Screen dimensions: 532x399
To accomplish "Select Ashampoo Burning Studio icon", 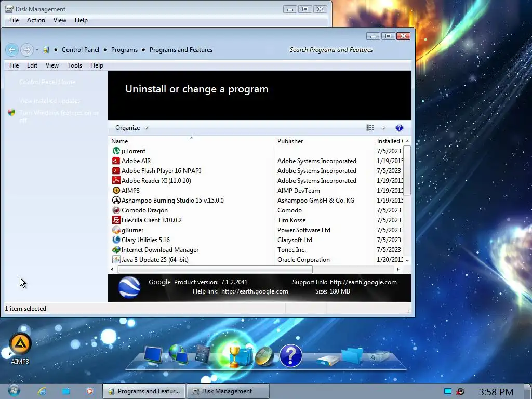I will tap(116, 200).
